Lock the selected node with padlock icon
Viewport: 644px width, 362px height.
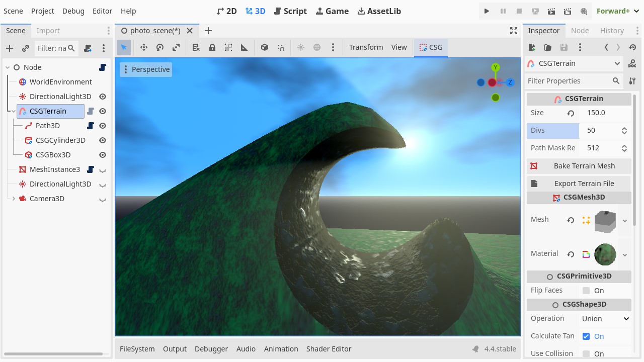[212, 47]
